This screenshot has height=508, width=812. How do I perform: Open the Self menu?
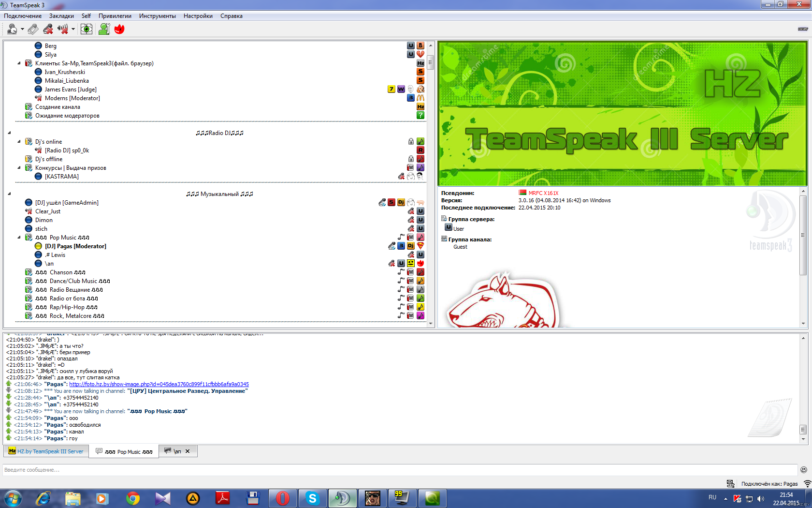pyautogui.click(x=86, y=16)
